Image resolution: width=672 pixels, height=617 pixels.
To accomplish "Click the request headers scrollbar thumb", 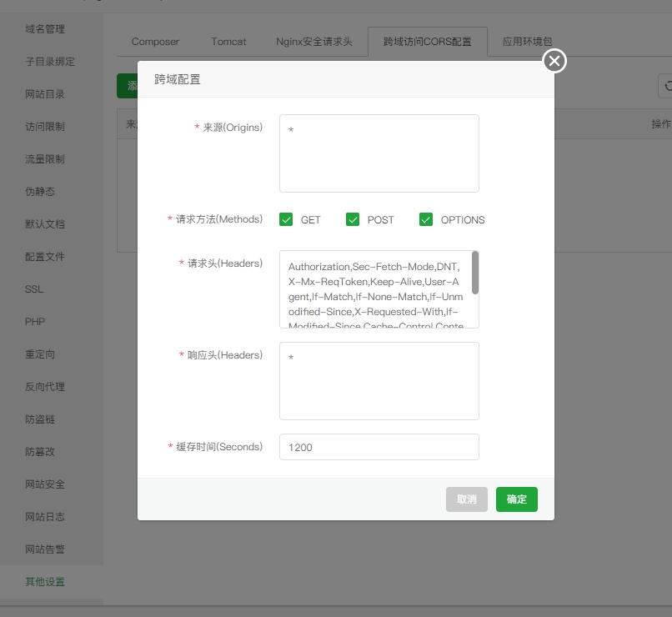I will (x=475, y=273).
